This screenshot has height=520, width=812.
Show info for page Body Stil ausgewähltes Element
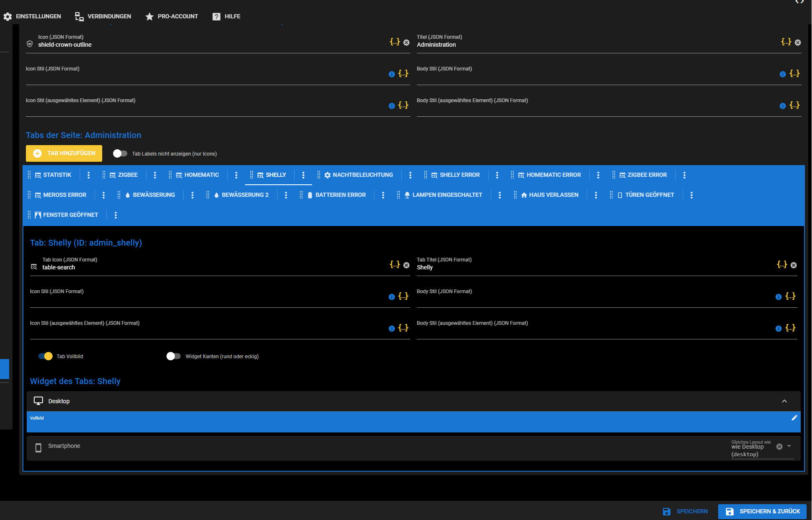(783, 106)
